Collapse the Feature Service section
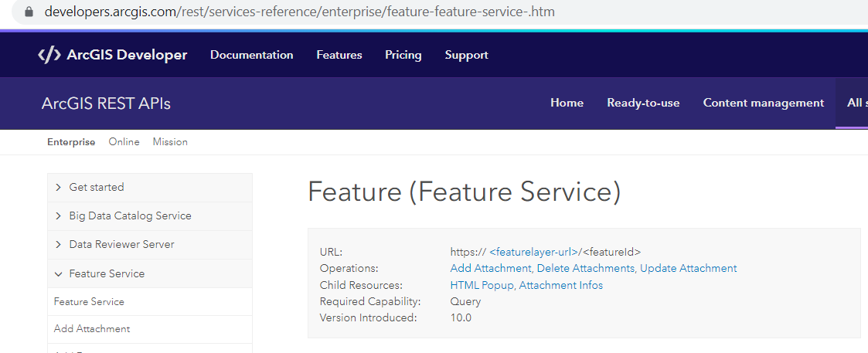The width and height of the screenshot is (868, 353). (150, 273)
